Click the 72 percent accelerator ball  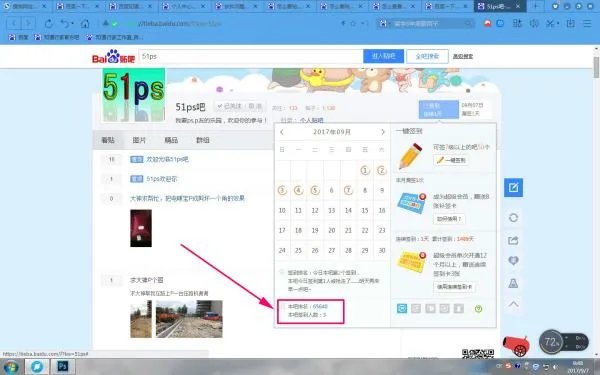(551, 342)
